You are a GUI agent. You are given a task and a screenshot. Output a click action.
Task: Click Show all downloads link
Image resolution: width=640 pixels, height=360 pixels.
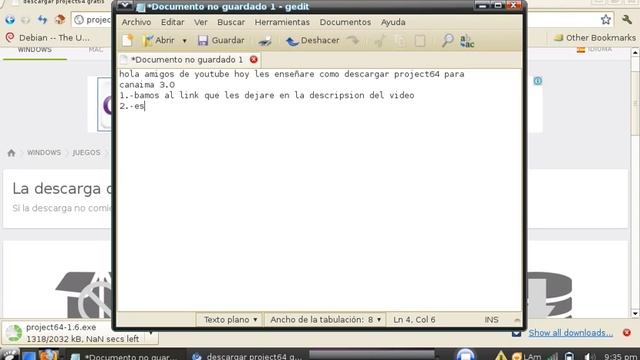click(570, 333)
